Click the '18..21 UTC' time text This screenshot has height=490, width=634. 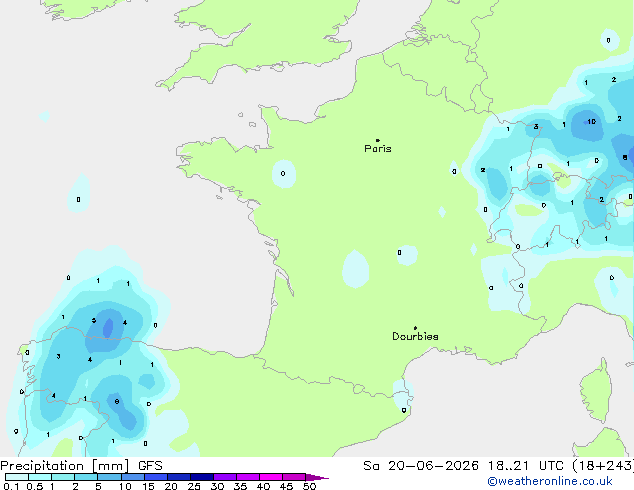[525, 466]
